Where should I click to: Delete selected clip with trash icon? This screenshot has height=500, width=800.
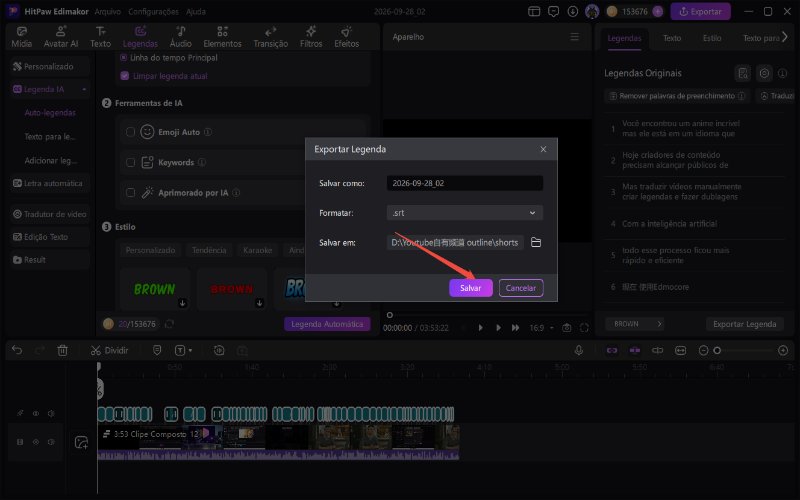(x=62, y=351)
